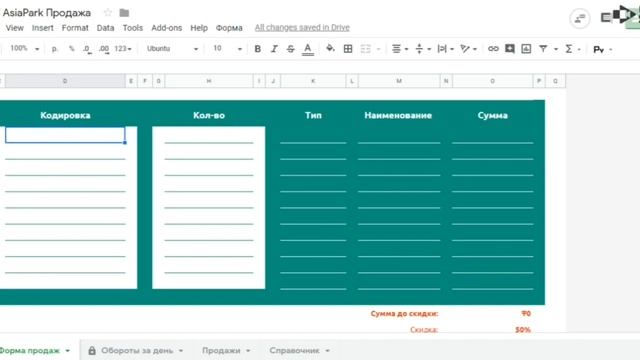This screenshot has width=640, height=360.
Task: Switch to the Продажи sheet
Action: 221,350
